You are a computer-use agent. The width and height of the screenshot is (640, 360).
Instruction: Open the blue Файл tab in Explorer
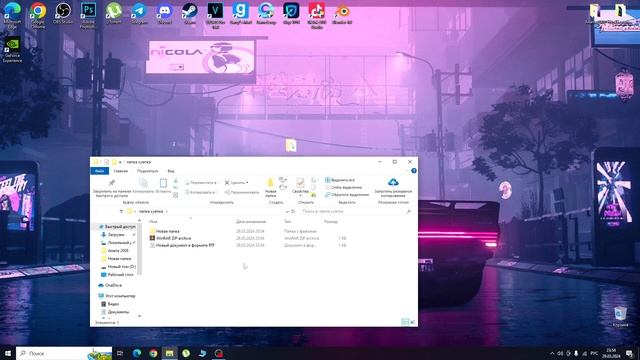point(100,171)
